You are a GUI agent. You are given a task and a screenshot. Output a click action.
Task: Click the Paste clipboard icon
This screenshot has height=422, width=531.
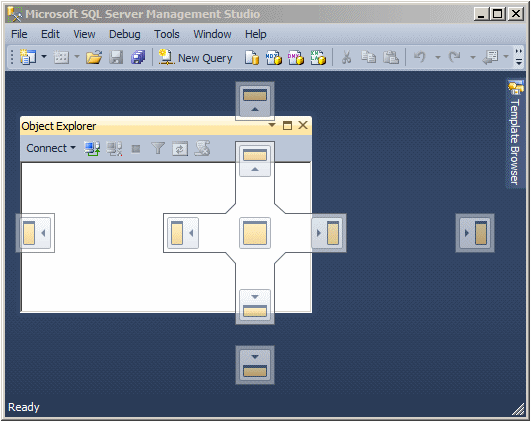[x=391, y=57]
